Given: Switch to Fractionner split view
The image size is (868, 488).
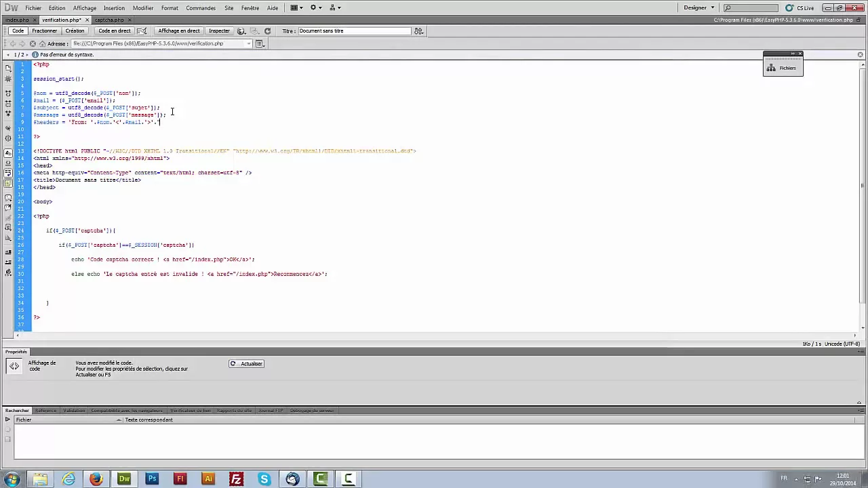Looking at the screenshot, I should coord(44,31).
